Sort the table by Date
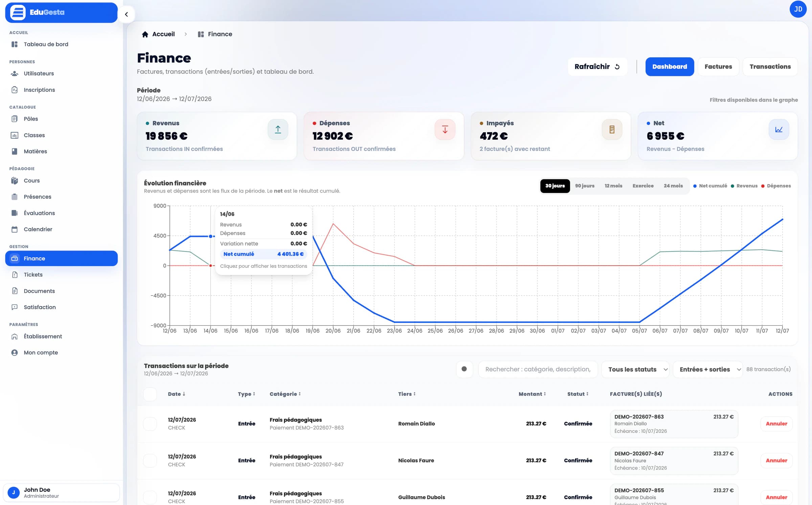Image resolution: width=812 pixels, height=505 pixels. [177, 394]
